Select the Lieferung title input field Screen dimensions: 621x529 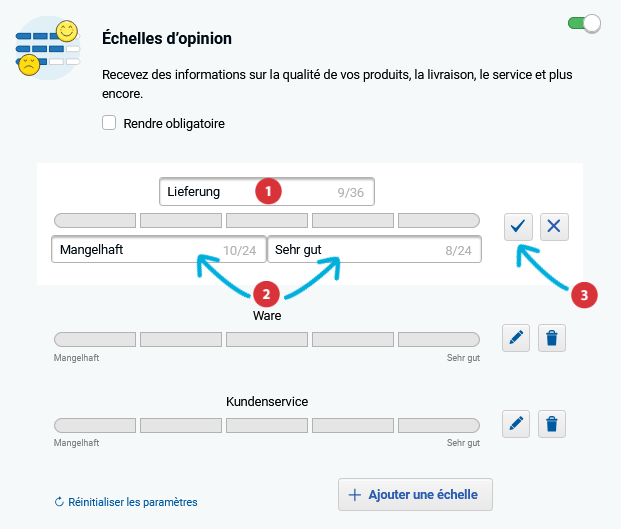[x=267, y=192]
